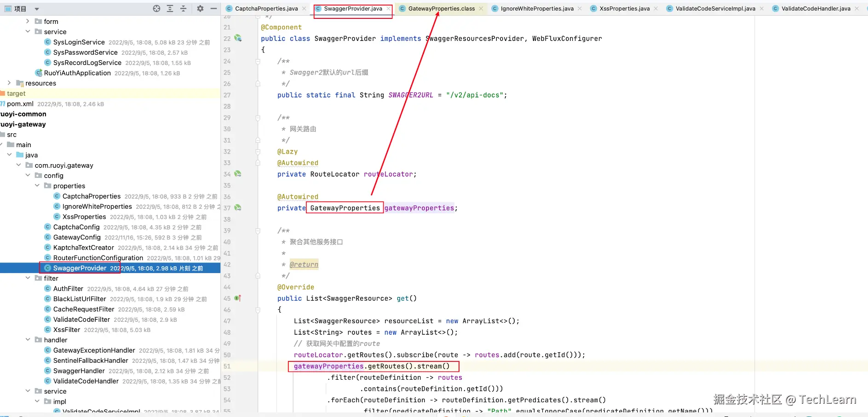Screen dimensions: 868x417
Task: Click the @return tag in the Javadoc
Action: pos(304,264)
